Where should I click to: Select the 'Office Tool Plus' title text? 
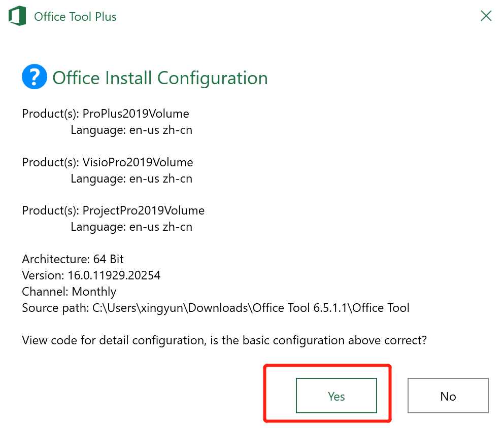click(75, 17)
